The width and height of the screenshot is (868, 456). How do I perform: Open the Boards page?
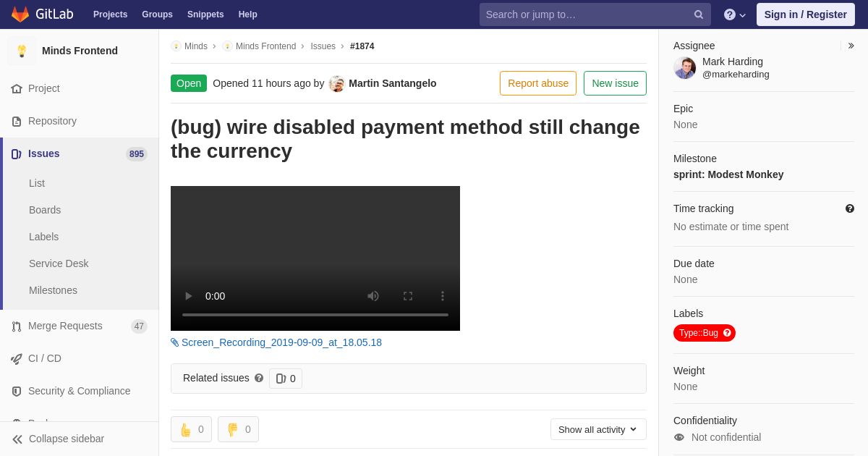[45, 210]
